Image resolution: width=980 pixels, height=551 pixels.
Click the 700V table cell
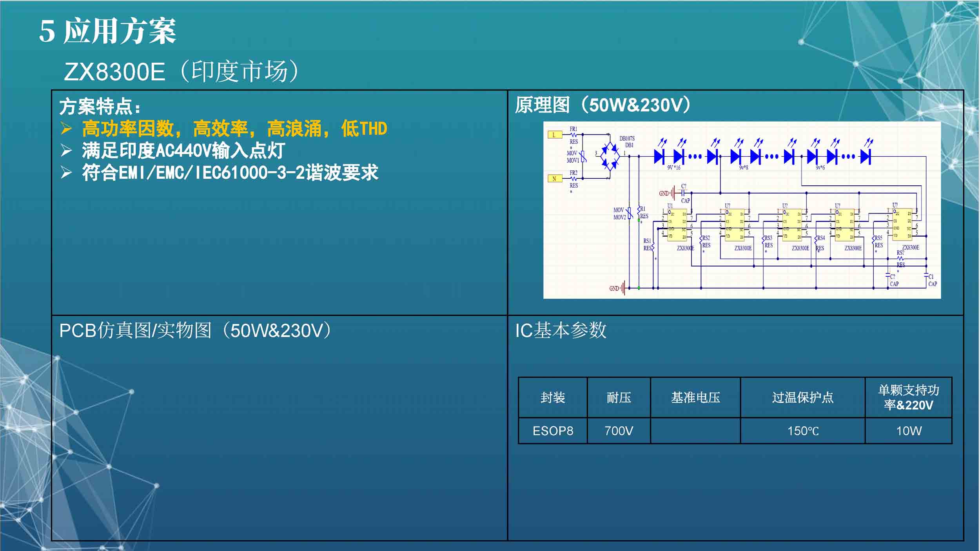coord(619,431)
